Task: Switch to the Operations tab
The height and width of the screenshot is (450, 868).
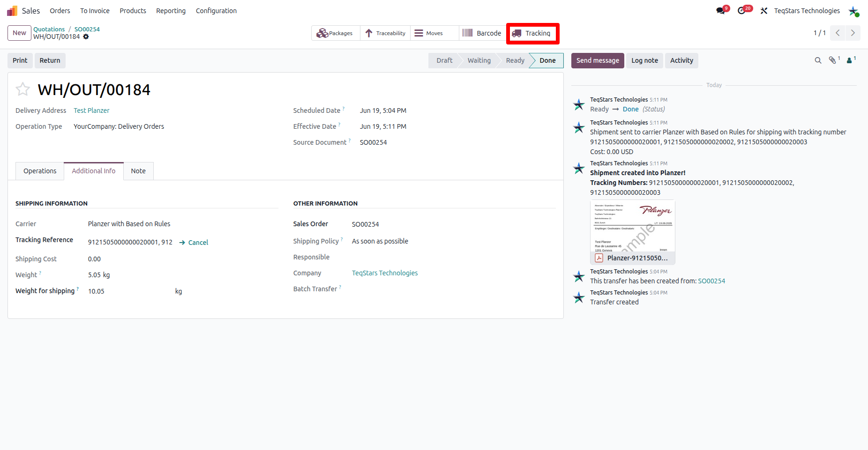Action: (x=40, y=171)
